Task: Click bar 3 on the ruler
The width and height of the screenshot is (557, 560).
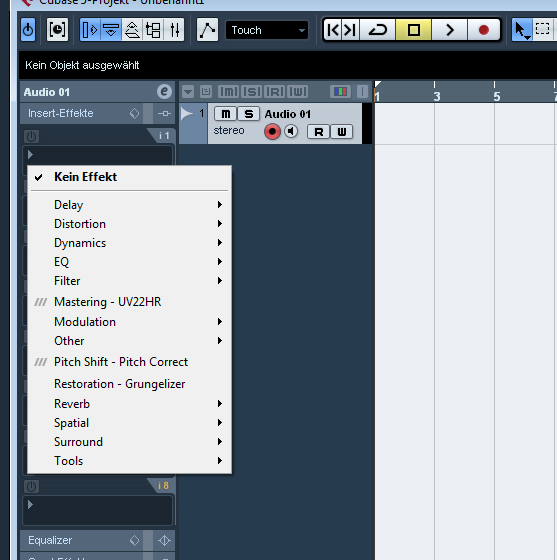Action: (x=436, y=96)
